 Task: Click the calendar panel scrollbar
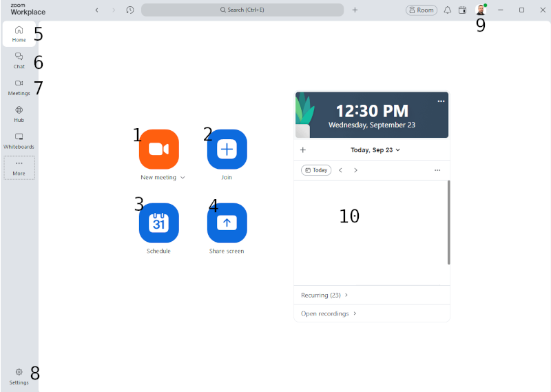click(449, 223)
